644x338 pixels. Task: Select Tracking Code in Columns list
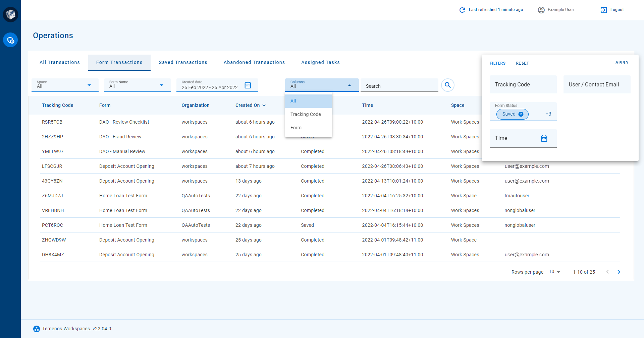click(x=306, y=114)
